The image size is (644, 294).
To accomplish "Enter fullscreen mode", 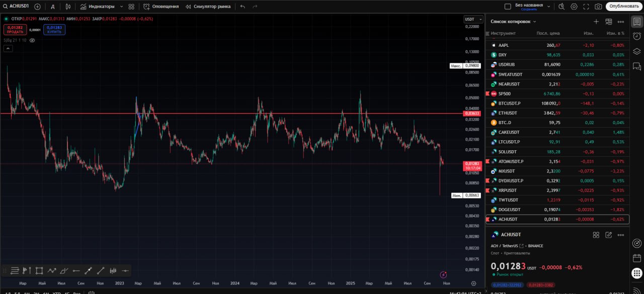I will [586, 7].
